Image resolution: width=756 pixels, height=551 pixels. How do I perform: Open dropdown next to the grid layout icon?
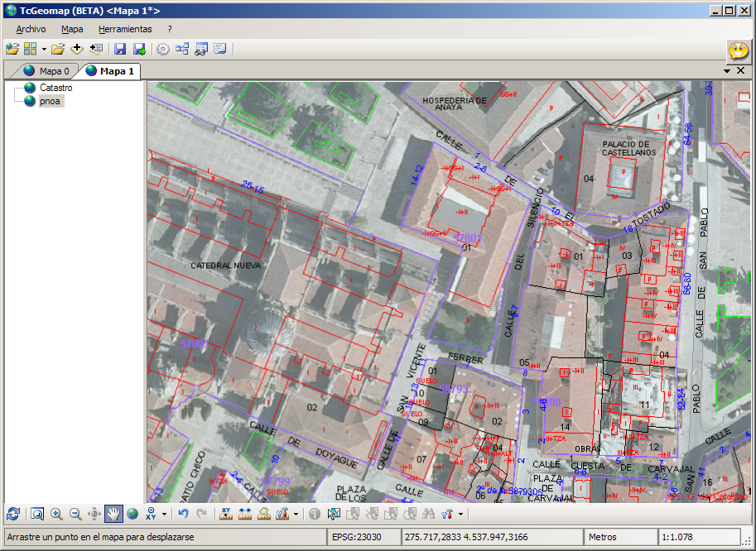point(44,50)
